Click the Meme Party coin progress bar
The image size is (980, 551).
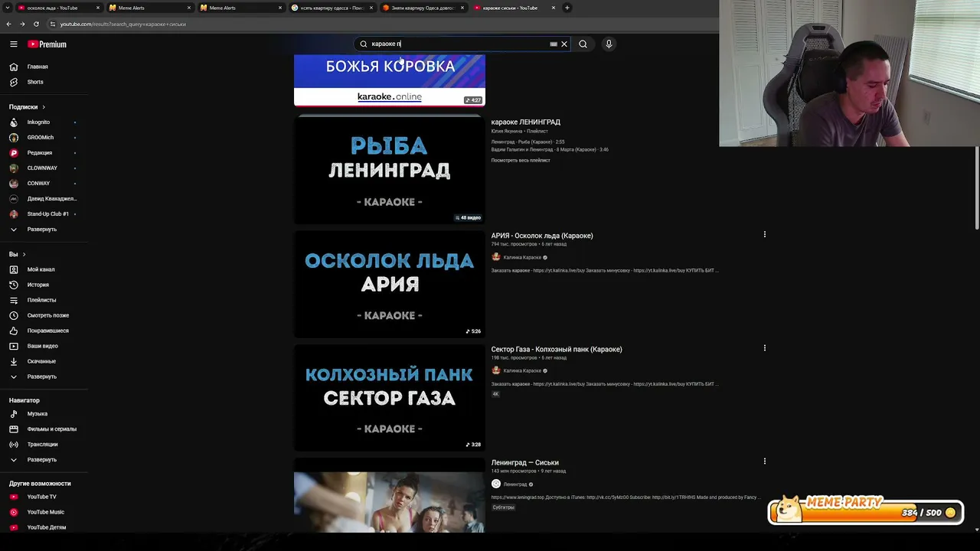[x=865, y=512]
